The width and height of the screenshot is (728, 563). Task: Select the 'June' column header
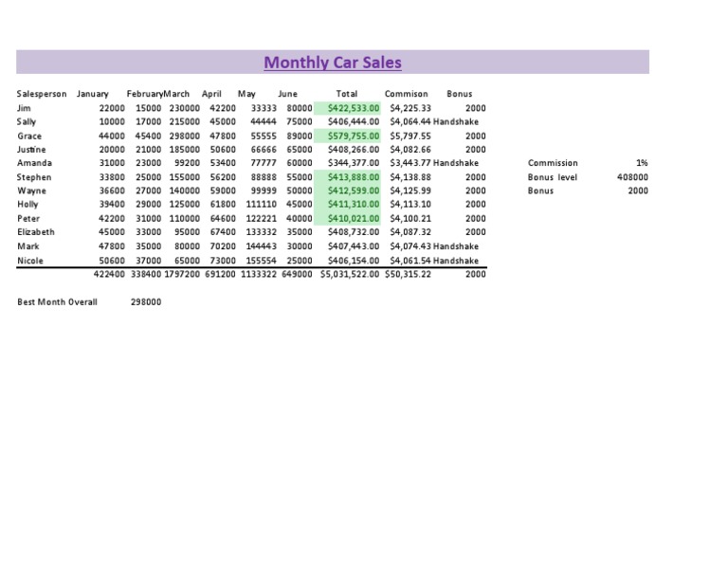click(x=287, y=94)
